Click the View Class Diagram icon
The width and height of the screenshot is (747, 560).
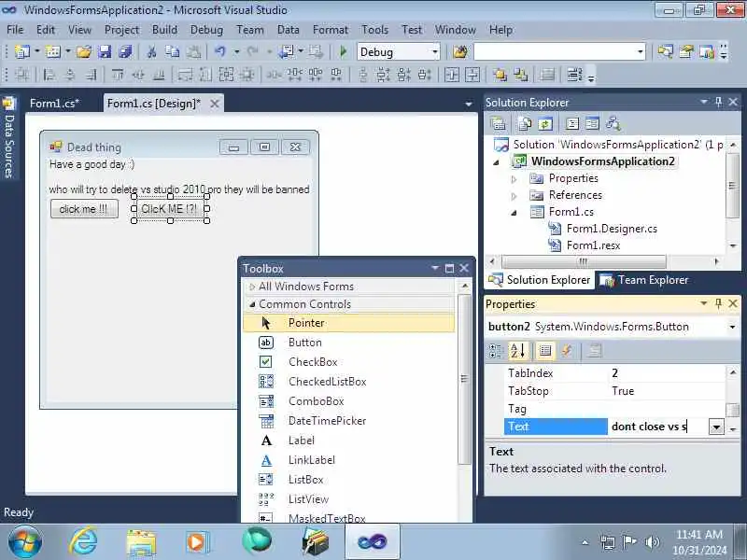coord(613,124)
